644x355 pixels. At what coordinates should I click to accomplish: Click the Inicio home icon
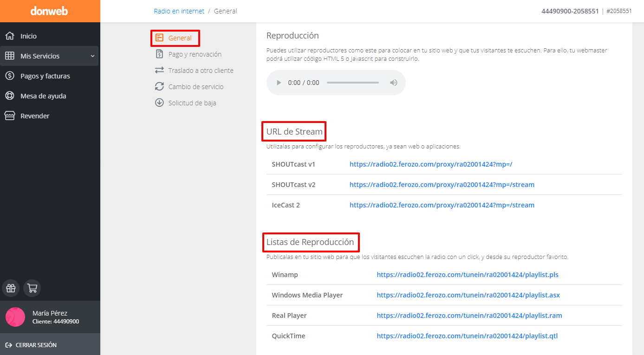pos(9,36)
